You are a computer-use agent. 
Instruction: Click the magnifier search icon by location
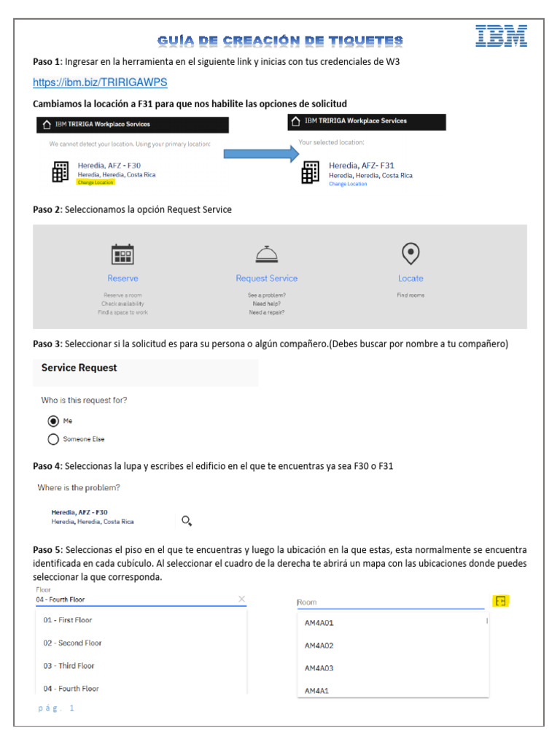(187, 521)
